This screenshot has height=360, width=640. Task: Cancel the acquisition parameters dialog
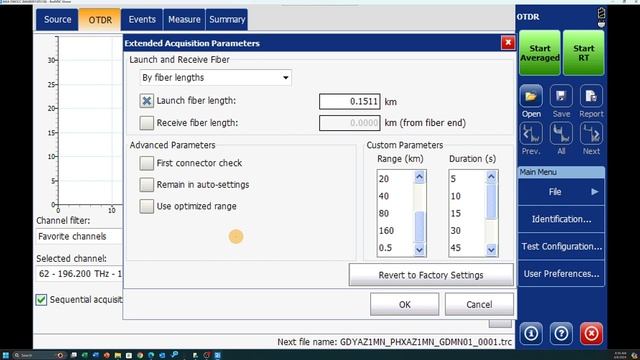(479, 304)
